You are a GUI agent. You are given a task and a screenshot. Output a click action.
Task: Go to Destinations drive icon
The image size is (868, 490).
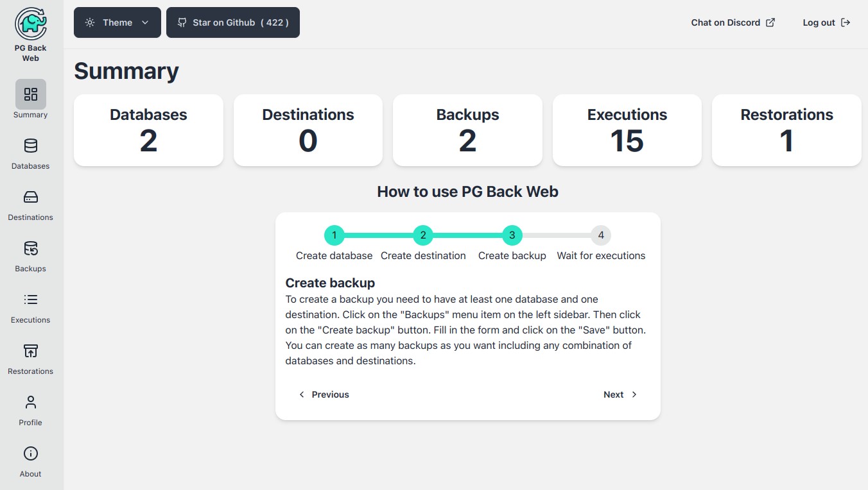tap(31, 197)
